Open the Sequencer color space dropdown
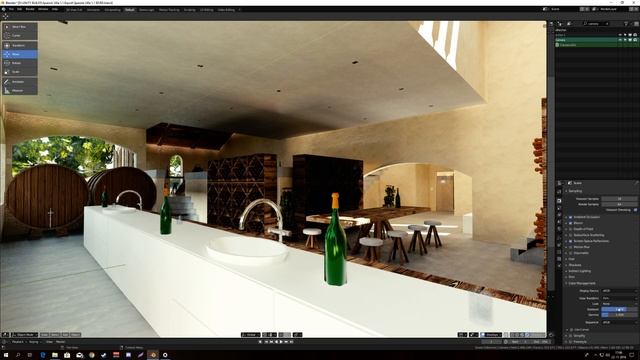Screen dimensions: 640x360 point(619,322)
